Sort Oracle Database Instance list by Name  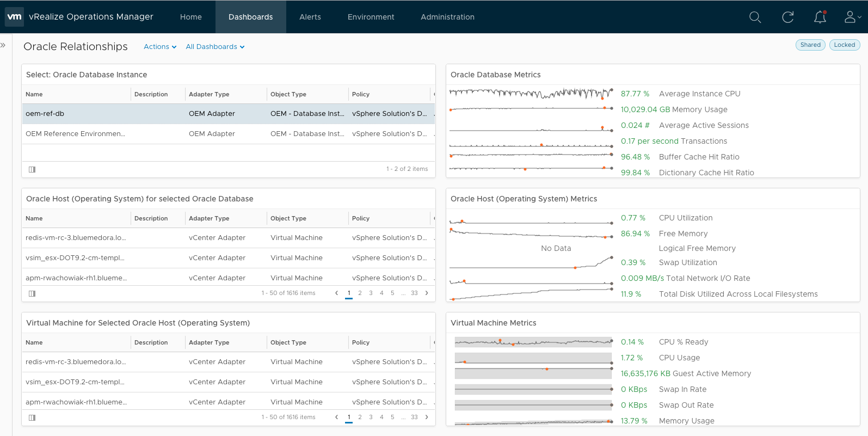click(34, 94)
